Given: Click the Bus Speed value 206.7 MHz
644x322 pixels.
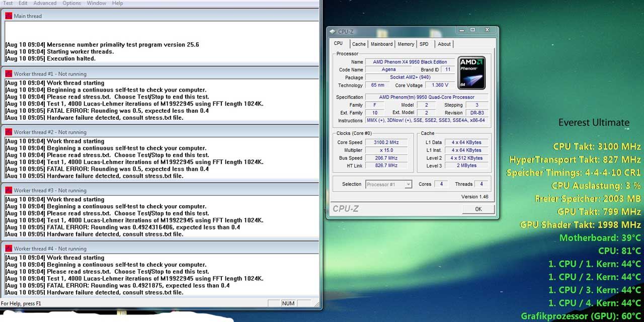Looking at the screenshot, I should [387, 158].
